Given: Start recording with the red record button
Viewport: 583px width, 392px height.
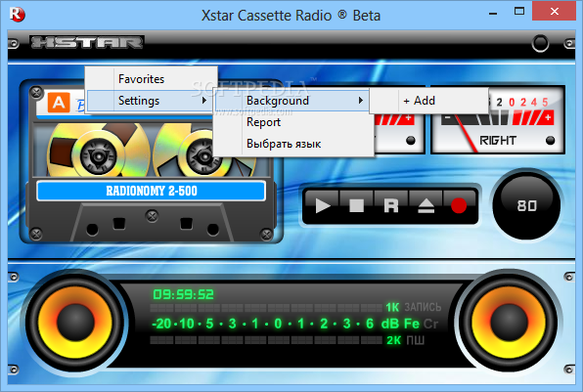Looking at the screenshot, I should tap(459, 205).
